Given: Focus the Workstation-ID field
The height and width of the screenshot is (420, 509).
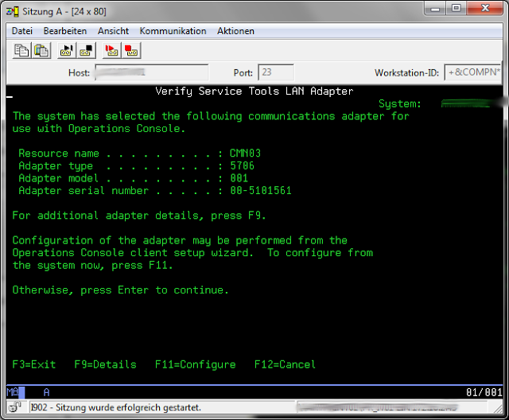Looking at the screenshot, I should coord(472,72).
